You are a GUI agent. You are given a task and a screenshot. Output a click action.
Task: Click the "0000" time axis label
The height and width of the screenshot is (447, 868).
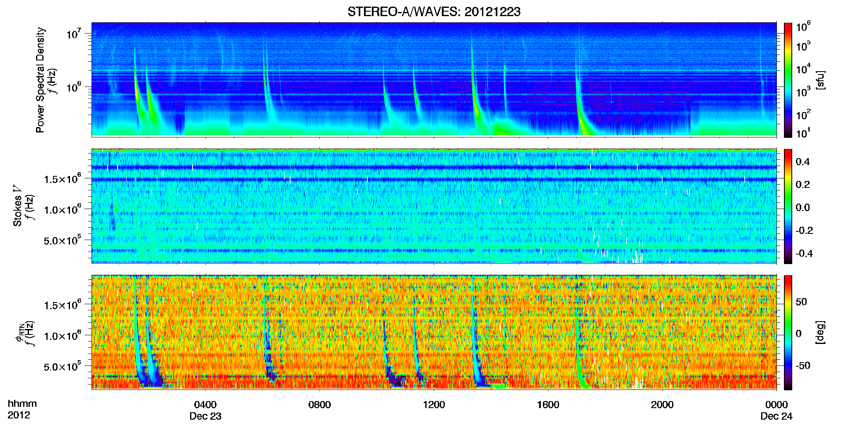click(x=776, y=404)
